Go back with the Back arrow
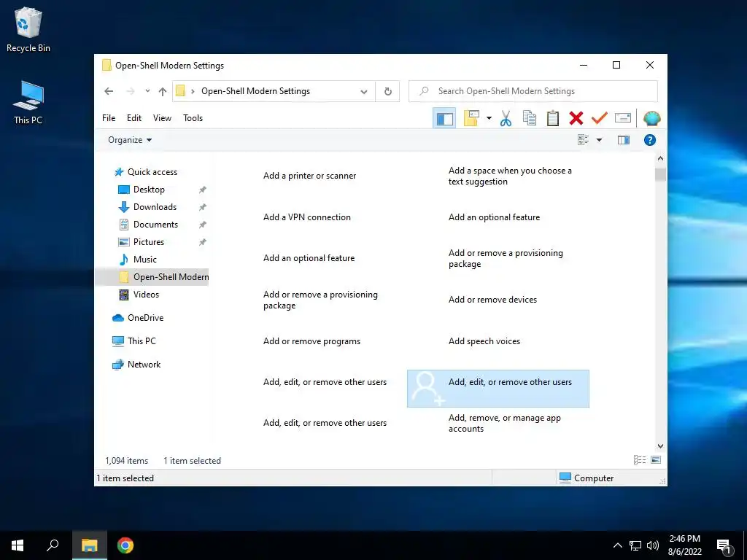 click(109, 91)
